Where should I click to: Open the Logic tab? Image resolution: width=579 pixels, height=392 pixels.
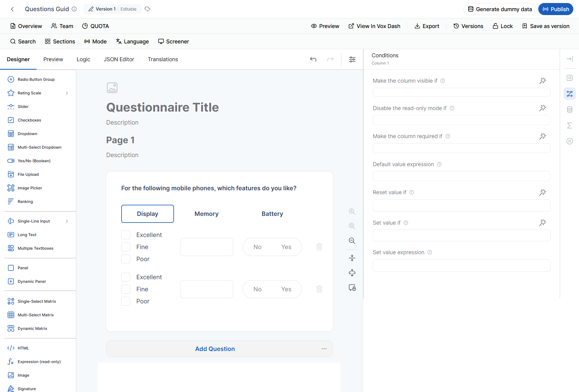coord(83,59)
